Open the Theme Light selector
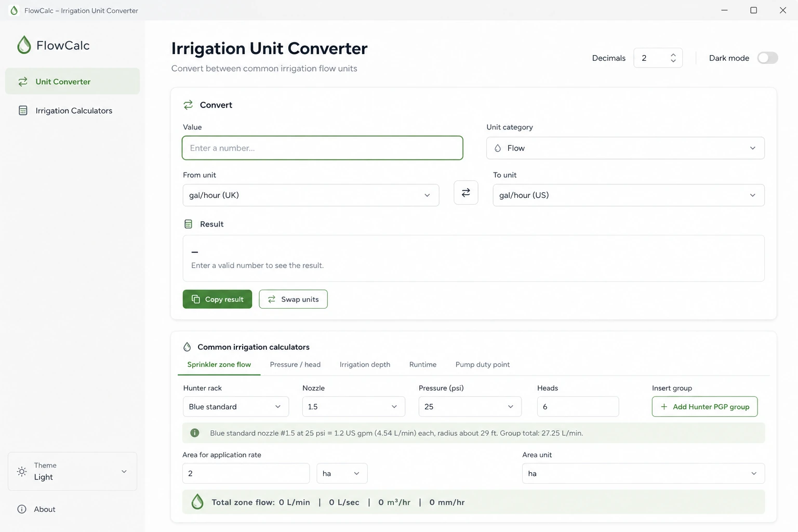 (73, 471)
